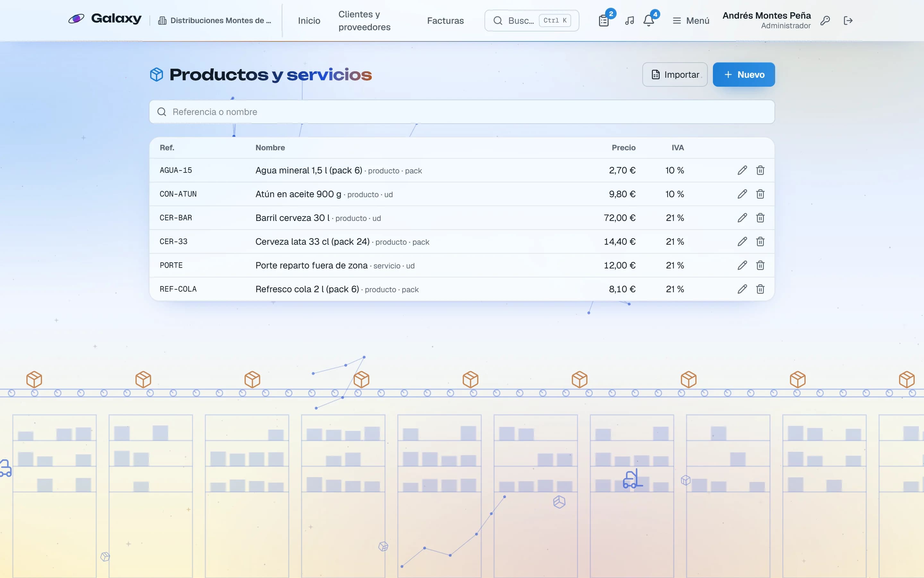Click the Precio column header

tap(623, 148)
